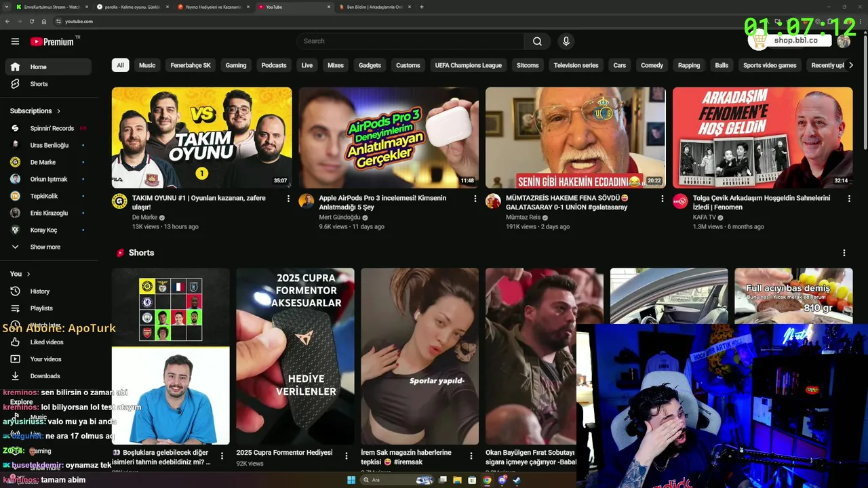Open the YouTube hamburger guide menu
Image resolution: width=868 pixels, height=488 pixels.
[15, 41]
